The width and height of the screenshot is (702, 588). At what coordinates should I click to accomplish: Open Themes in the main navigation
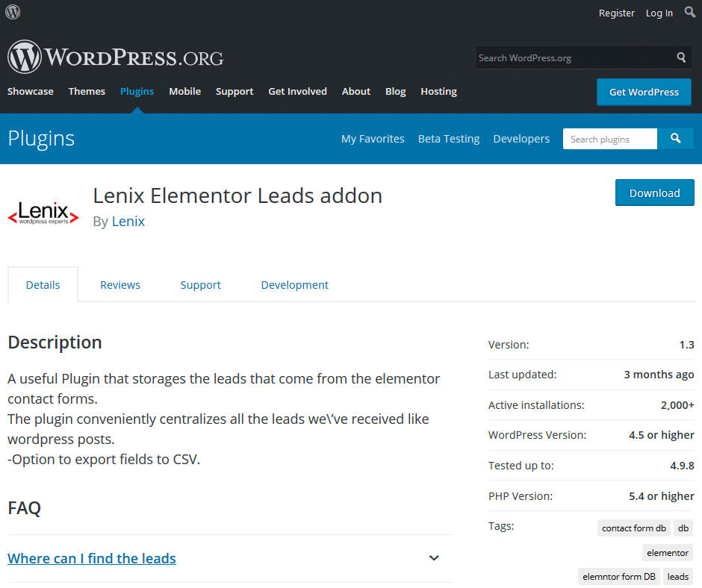(x=87, y=91)
